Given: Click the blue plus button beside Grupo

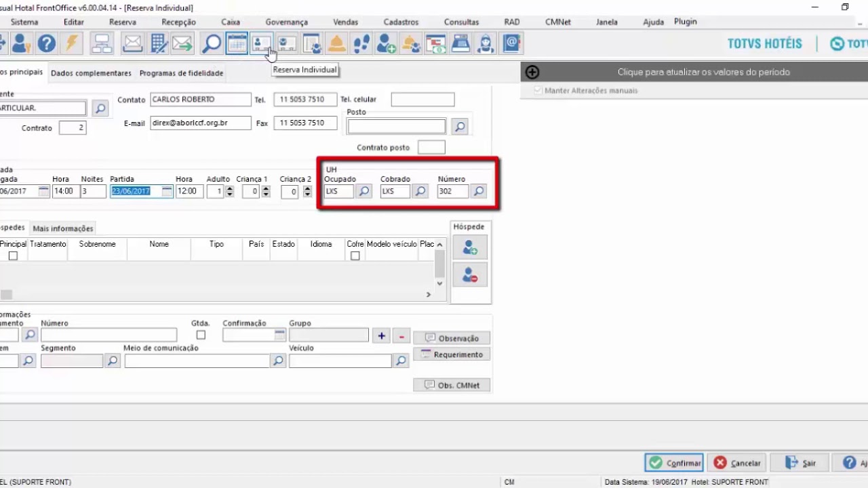Looking at the screenshot, I should [x=381, y=336].
